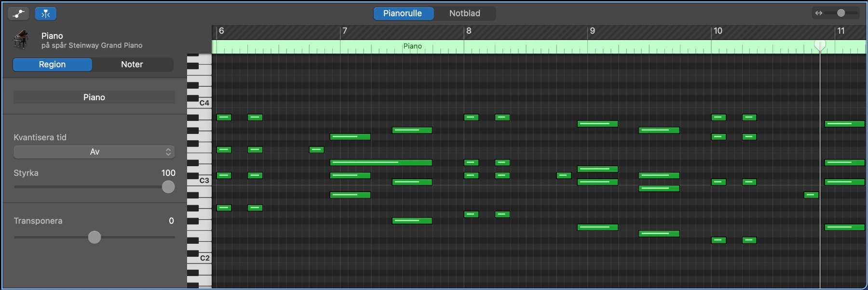Switch to the Notblad view

click(x=464, y=13)
